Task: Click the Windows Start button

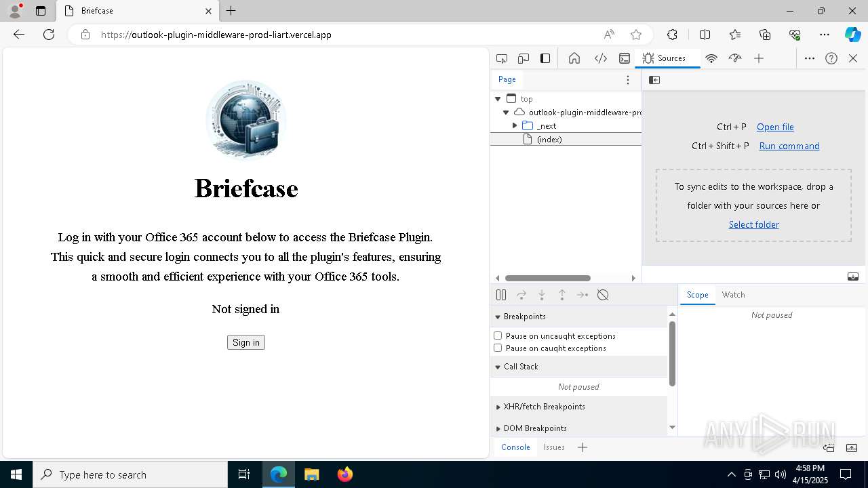Action: [x=16, y=474]
